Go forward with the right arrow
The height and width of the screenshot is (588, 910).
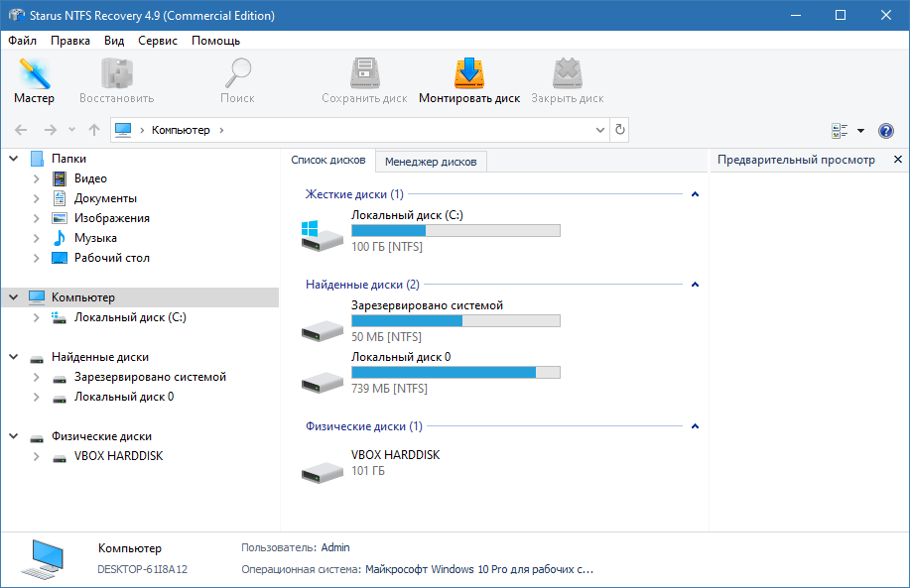[x=51, y=130]
